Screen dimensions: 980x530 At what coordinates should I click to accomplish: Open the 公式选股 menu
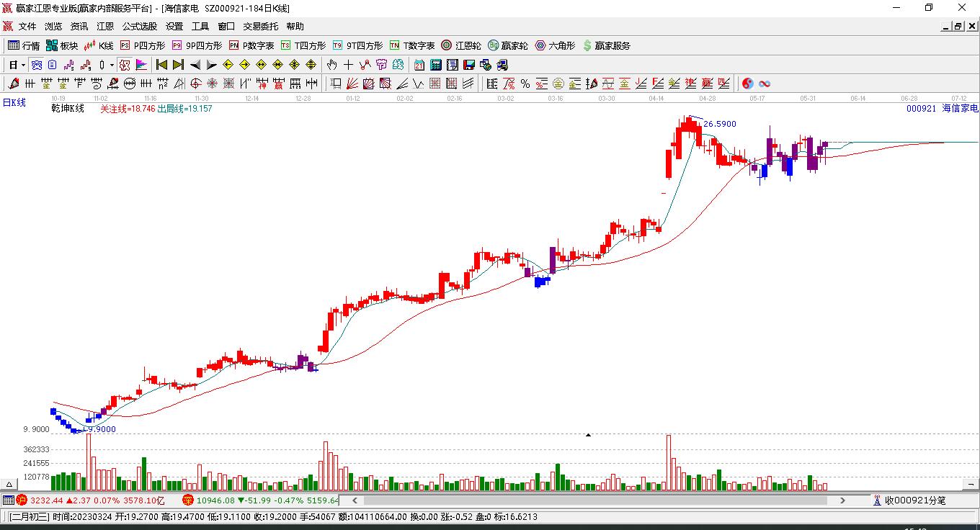(x=140, y=27)
